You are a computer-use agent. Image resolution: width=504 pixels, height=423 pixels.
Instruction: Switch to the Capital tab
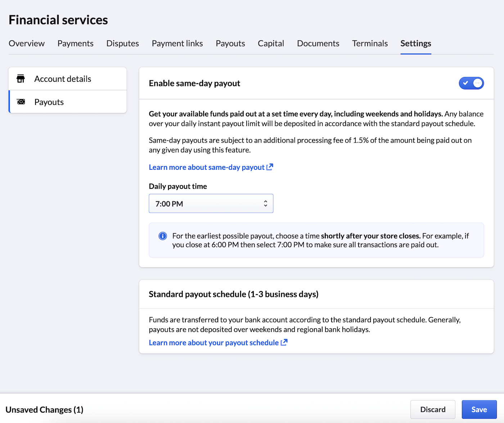(x=271, y=44)
